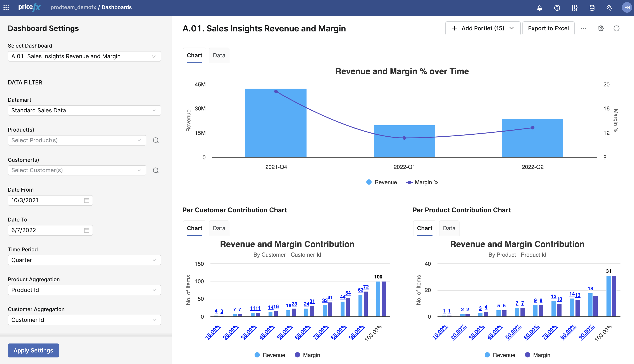Screen dimensions: 634x364
Task: Open Data tab of Per Product chart
Action: [449, 228]
